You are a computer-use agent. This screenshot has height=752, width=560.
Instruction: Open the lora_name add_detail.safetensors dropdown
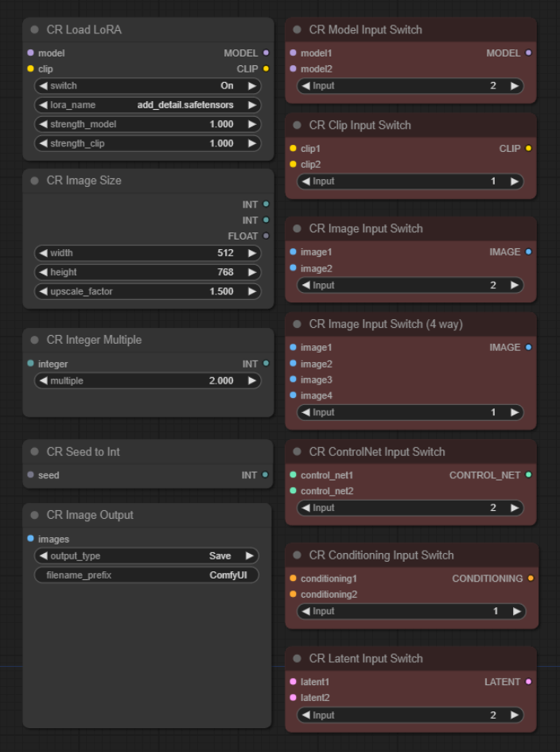[x=148, y=105]
